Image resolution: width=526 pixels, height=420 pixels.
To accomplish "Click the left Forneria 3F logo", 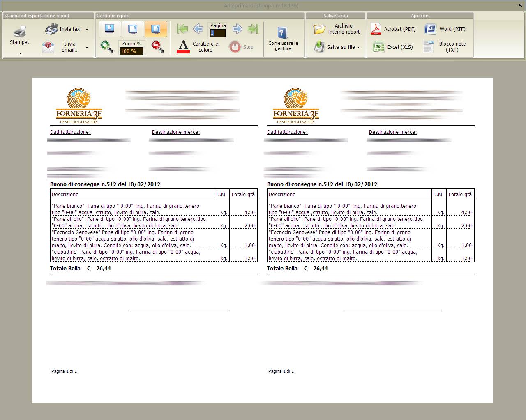I will [78, 106].
